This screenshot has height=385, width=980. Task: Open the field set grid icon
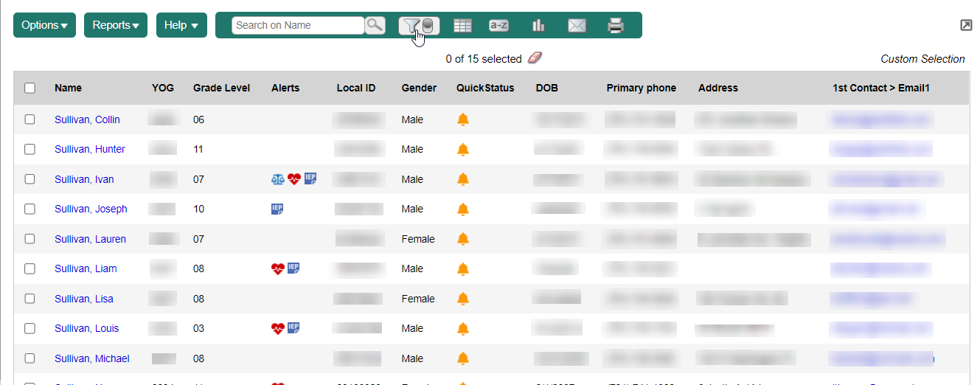[462, 26]
